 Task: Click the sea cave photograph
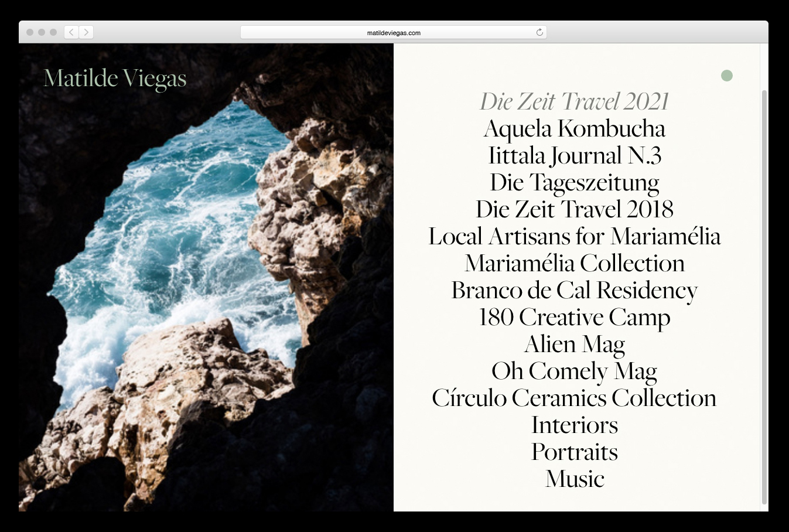pos(206,277)
